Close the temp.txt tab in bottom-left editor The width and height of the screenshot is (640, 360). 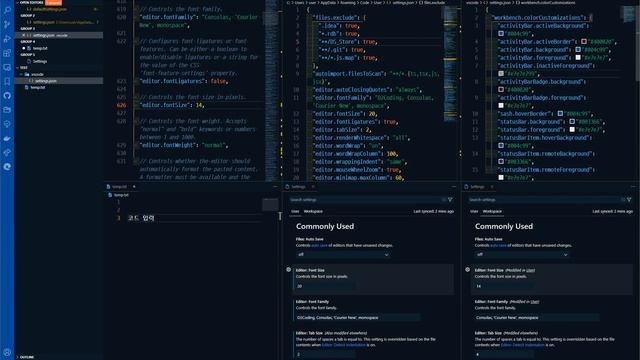pyautogui.click(x=134, y=187)
